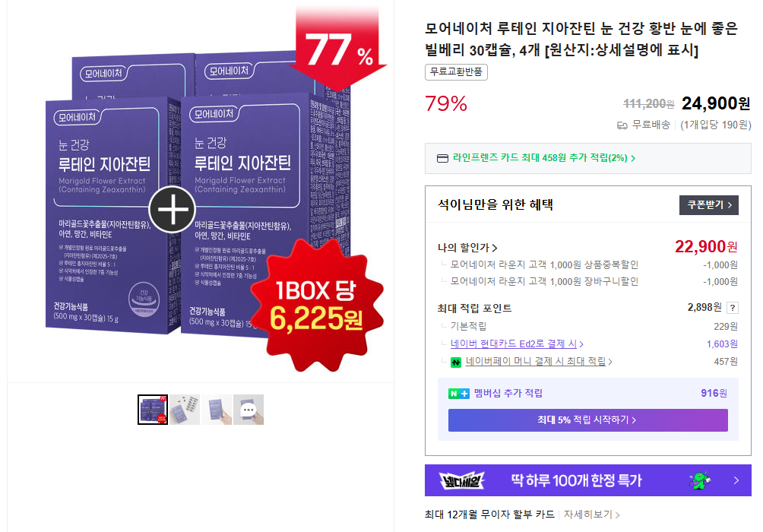Click the green Naver Pay N icon
763x532 pixels.
(x=456, y=362)
